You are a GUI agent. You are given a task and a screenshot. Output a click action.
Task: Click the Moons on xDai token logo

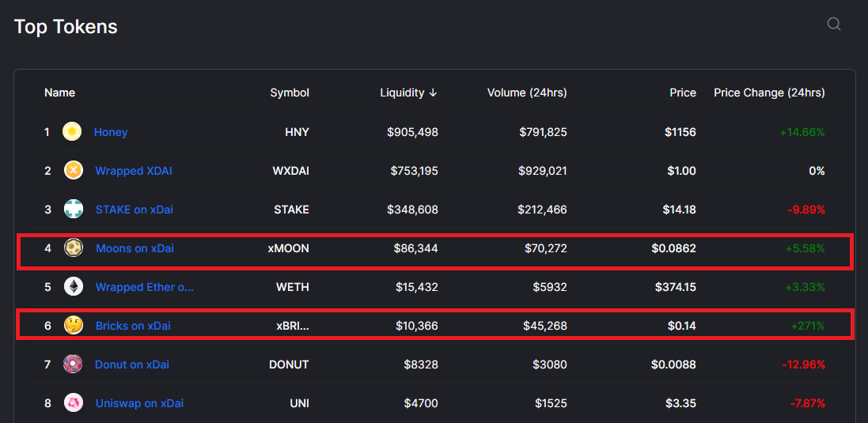tap(74, 248)
